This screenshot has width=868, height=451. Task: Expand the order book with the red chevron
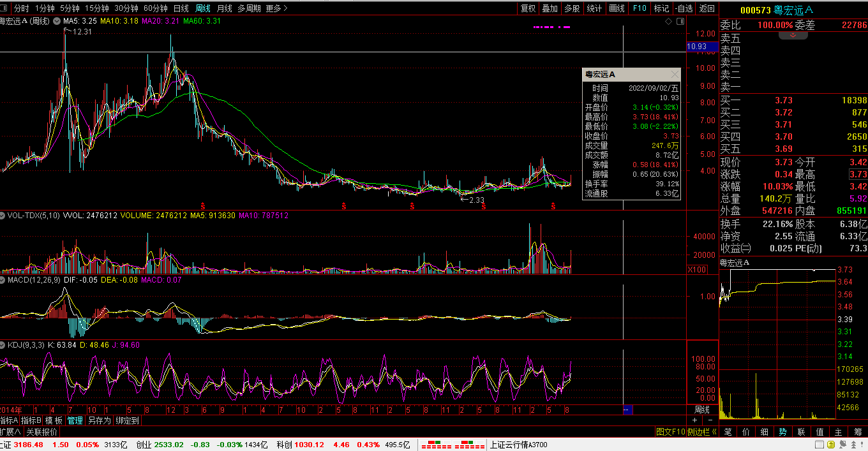click(x=793, y=36)
